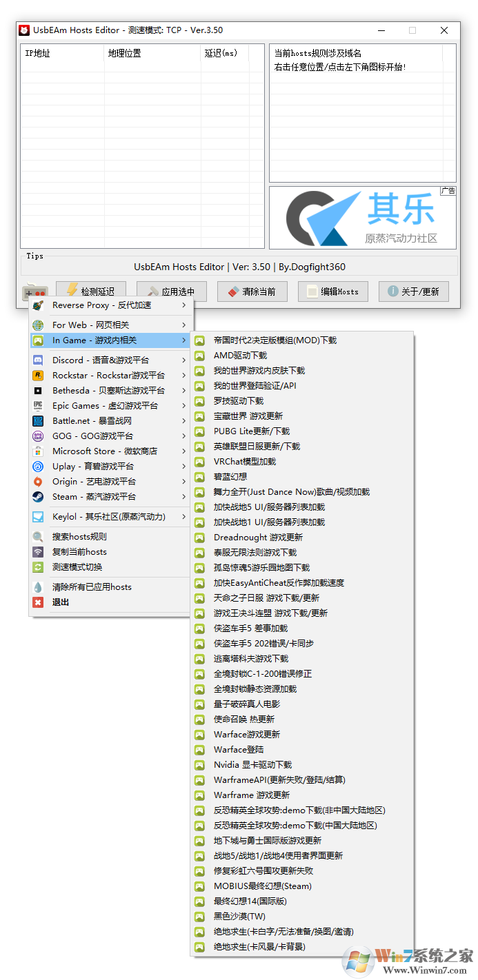Select 帝国时代2决定版模组(MOD)下载

pos(302,340)
